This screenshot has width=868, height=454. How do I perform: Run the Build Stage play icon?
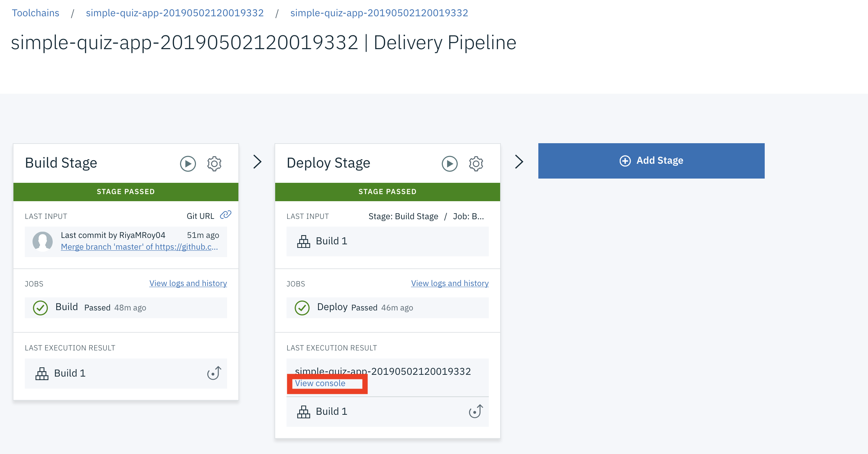pyautogui.click(x=188, y=164)
